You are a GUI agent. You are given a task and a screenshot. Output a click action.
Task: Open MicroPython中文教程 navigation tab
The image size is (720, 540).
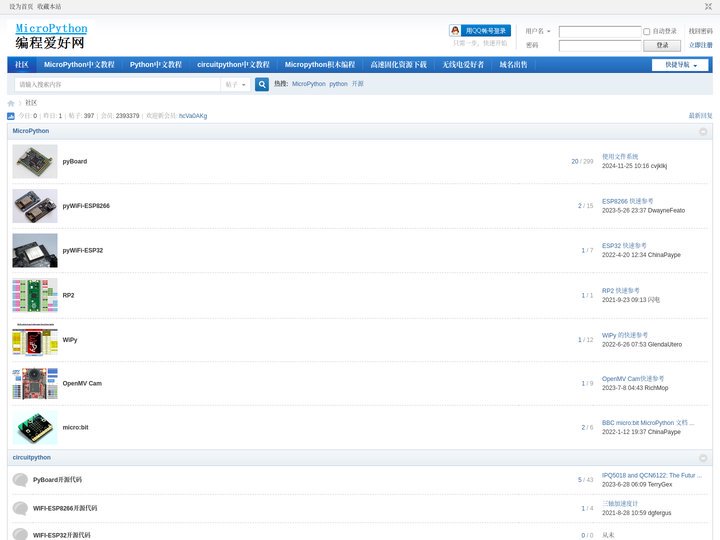(x=79, y=65)
